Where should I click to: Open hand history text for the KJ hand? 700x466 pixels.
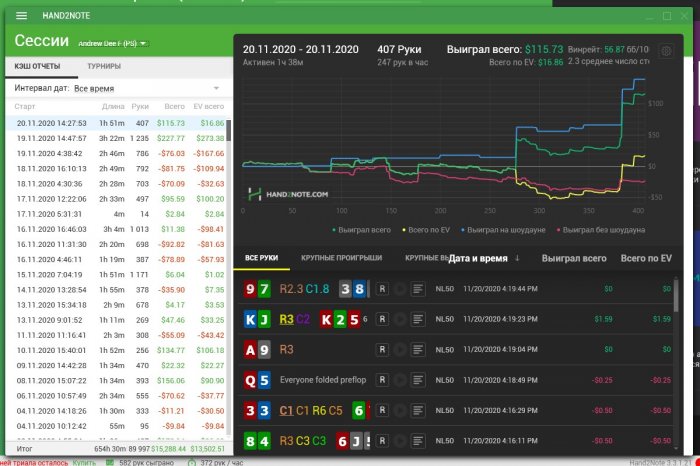[418, 319]
